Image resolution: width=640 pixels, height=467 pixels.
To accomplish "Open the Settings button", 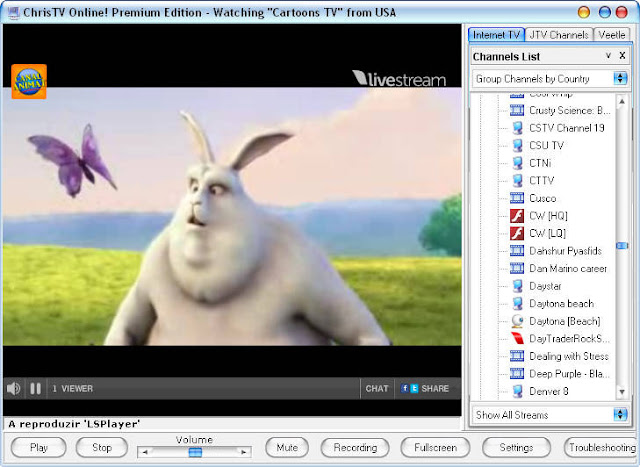I will coord(516,447).
